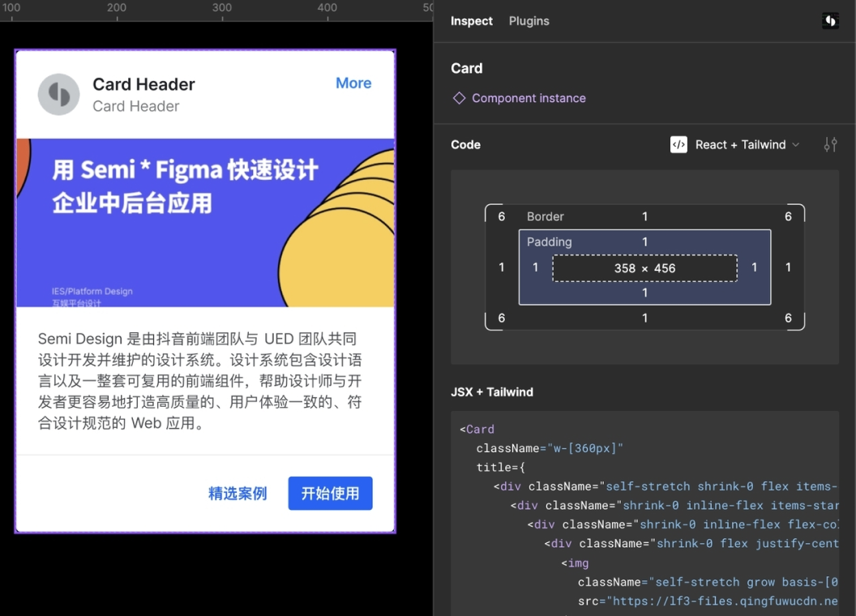Image resolution: width=856 pixels, height=616 pixels.
Task: Click the 开始使用 primary button
Action: tap(330, 494)
